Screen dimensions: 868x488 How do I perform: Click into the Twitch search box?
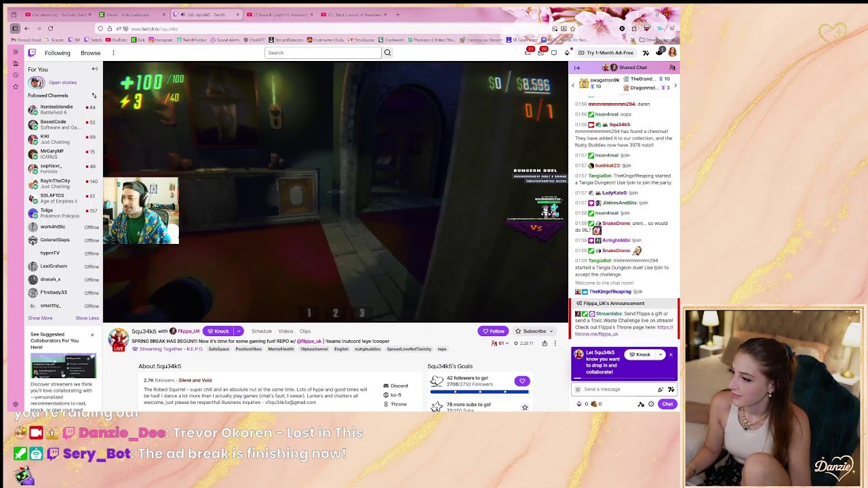(323, 53)
